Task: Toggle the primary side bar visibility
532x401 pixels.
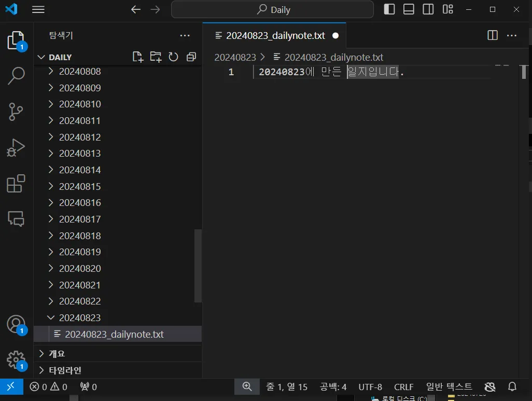Action: click(389, 9)
